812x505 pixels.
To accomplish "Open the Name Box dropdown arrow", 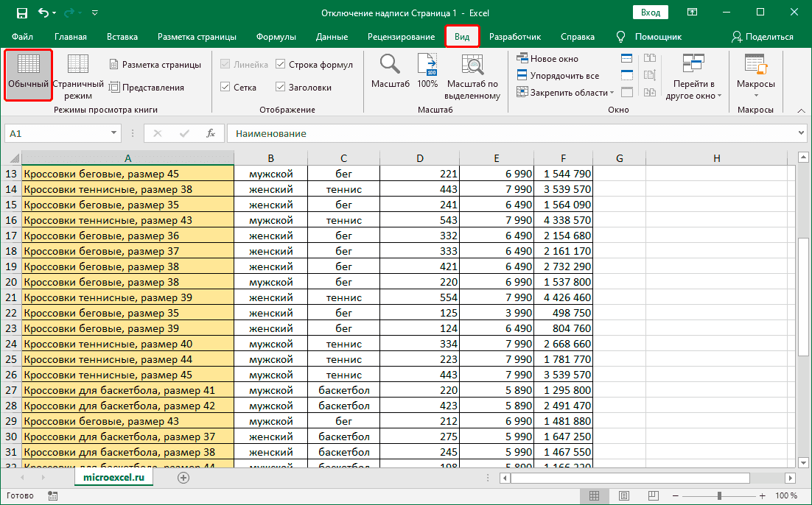I will [x=113, y=133].
